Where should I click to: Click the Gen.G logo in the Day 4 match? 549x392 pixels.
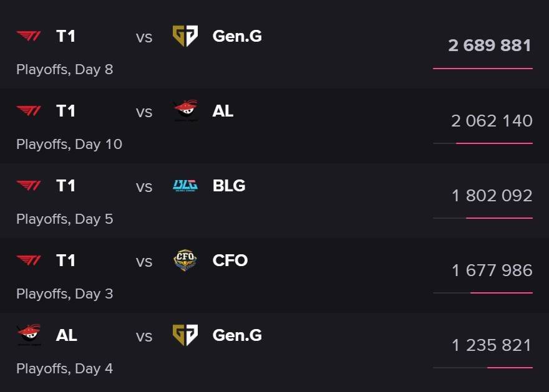click(x=185, y=335)
